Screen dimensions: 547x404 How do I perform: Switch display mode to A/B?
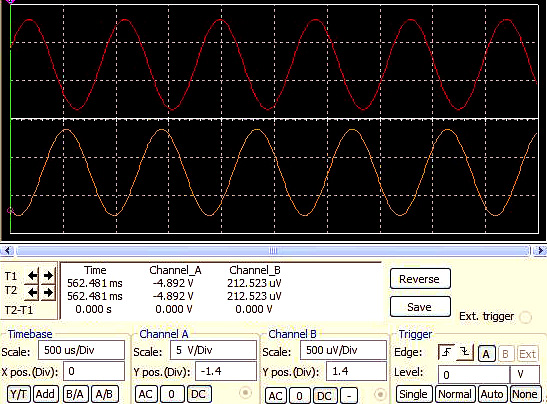tap(104, 394)
